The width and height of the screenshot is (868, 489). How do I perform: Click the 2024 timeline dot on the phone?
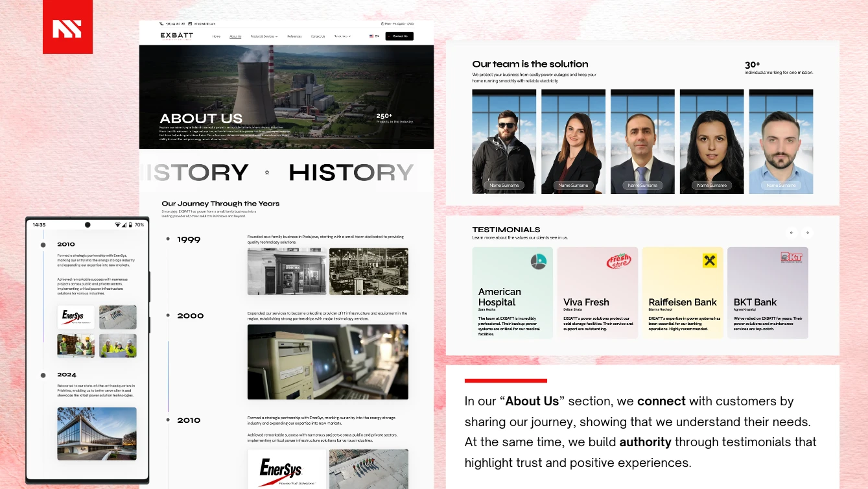pos(43,375)
